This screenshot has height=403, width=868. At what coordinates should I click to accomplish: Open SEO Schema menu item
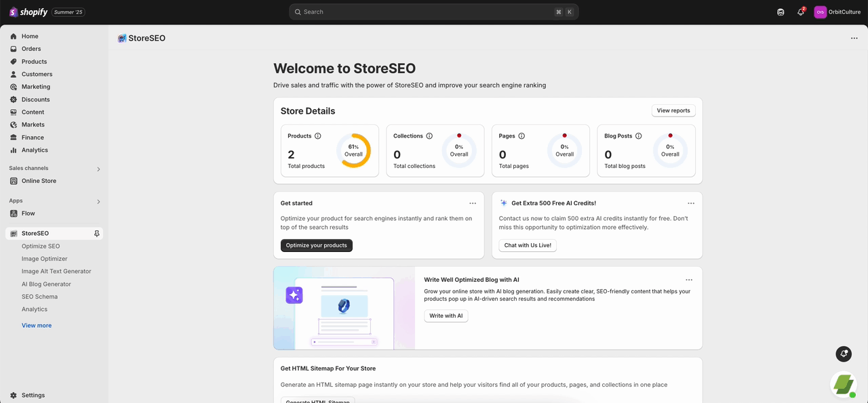(x=39, y=297)
